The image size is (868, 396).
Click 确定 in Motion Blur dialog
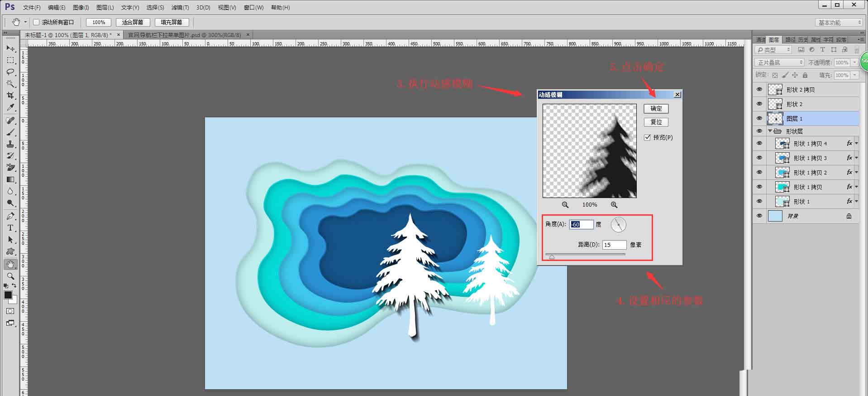click(x=656, y=109)
